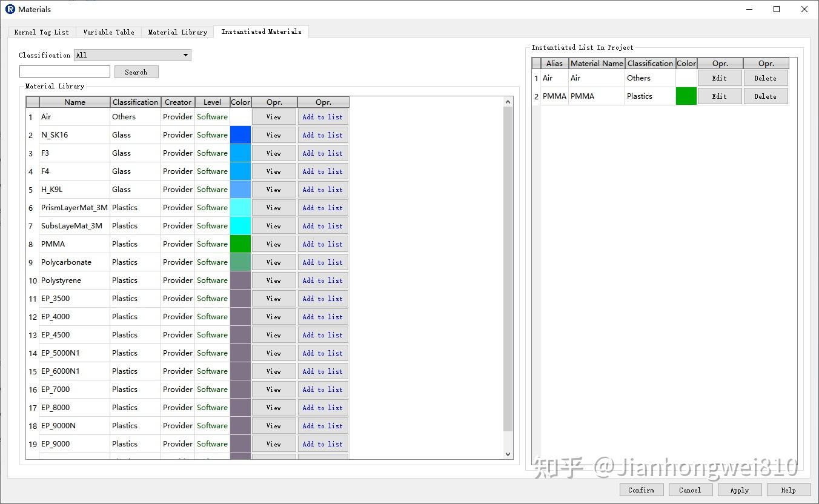Open the Variable Table tab
Viewport: 819px width, 504px height.
pos(108,31)
